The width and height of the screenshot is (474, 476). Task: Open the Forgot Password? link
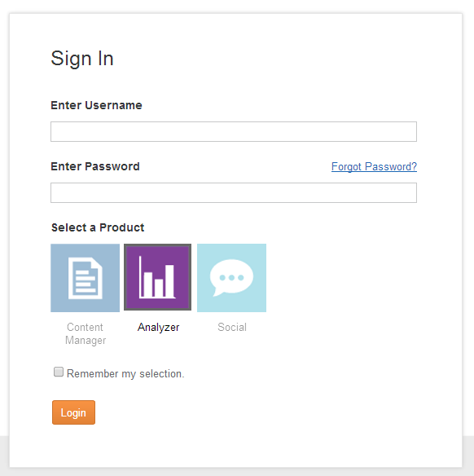[374, 166]
